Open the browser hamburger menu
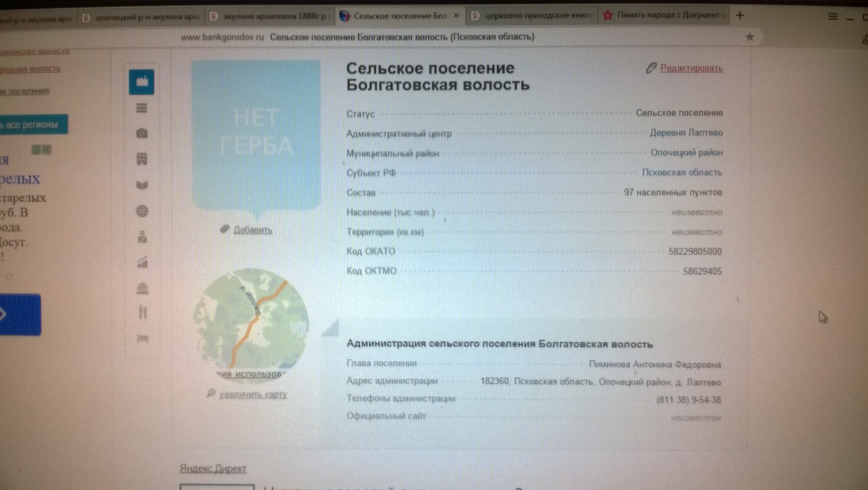The height and width of the screenshot is (490, 868). click(x=833, y=16)
